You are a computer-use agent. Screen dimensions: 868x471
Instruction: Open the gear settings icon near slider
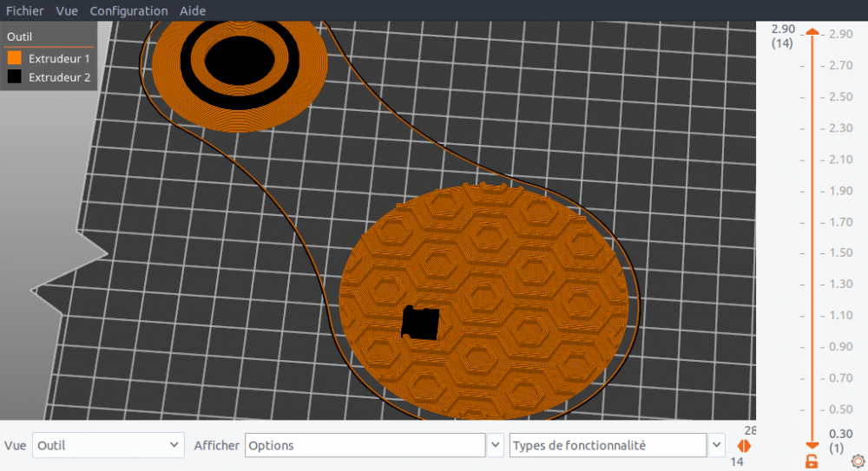tap(858, 461)
